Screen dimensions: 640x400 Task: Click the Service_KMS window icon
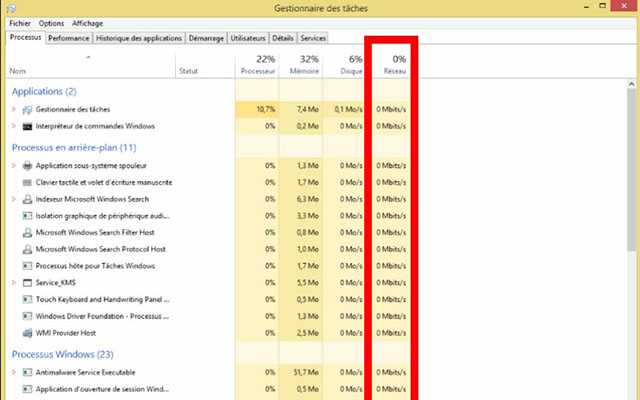[27, 283]
